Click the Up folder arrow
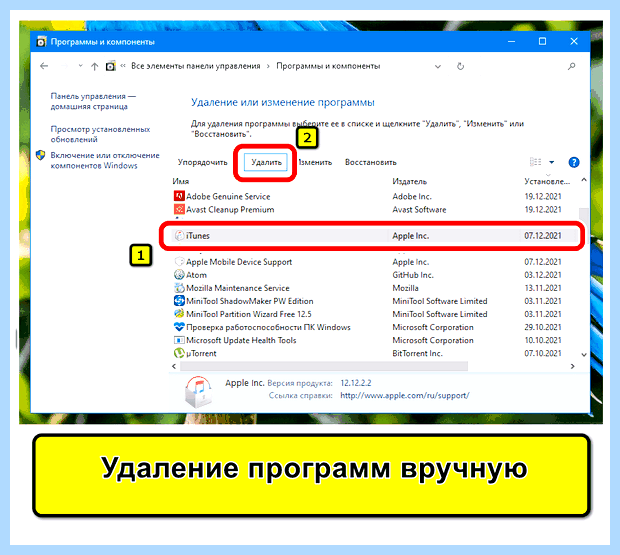Viewport: 620px width, 555px height. [x=94, y=66]
